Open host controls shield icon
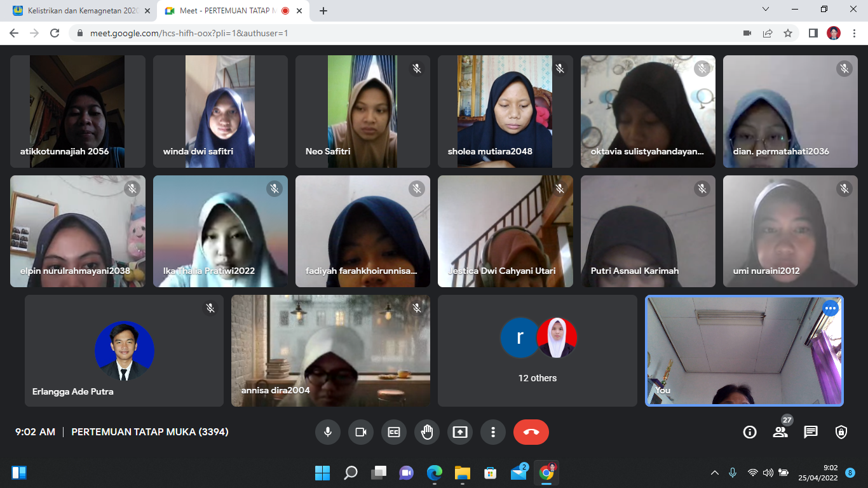Image resolution: width=868 pixels, height=488 pixels. pos(841,432)
